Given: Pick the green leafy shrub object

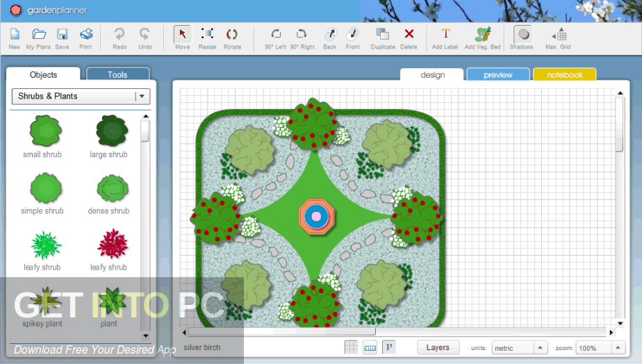Looking at the screenshot, I should [46, 245].
